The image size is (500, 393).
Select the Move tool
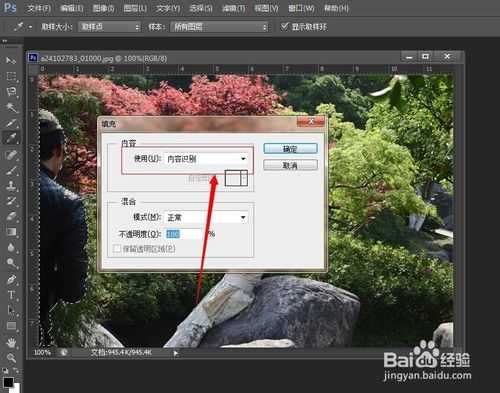[11, 60]
